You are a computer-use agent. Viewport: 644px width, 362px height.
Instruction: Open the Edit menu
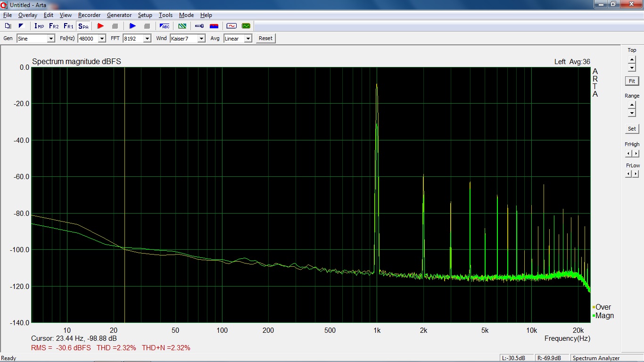[49, 15]
